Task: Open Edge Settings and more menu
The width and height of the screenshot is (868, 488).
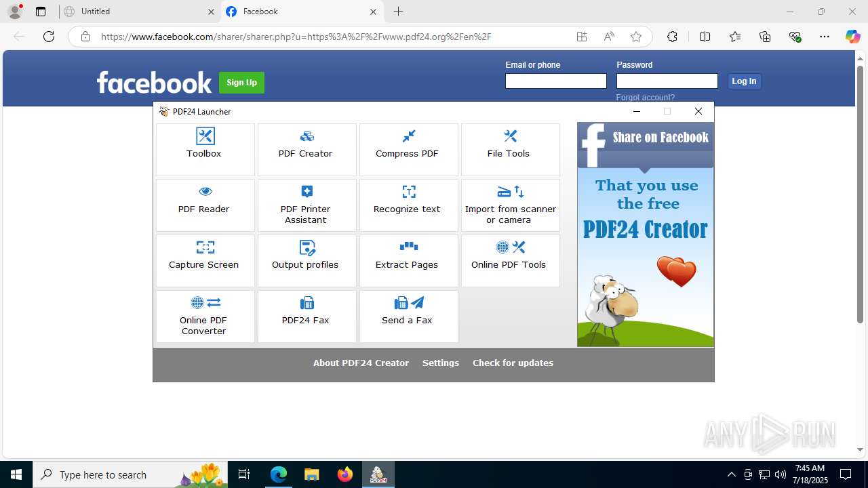Action: (x=825, y=37)
